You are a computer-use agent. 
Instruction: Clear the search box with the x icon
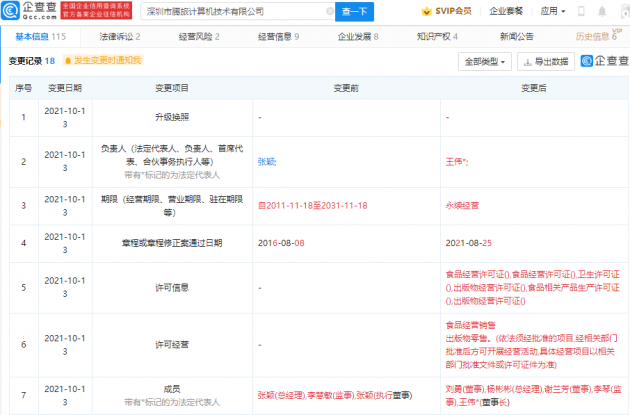click(x=330, y=11)
